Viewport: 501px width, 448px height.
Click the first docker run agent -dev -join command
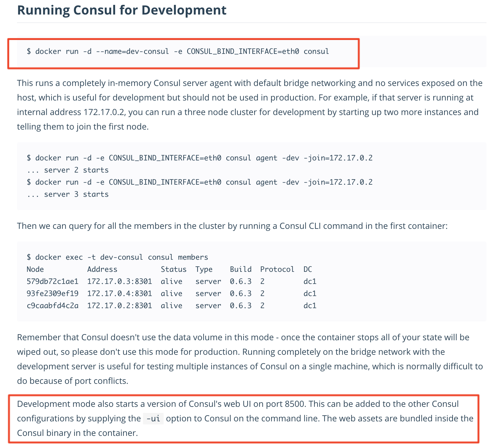point(200,158)
